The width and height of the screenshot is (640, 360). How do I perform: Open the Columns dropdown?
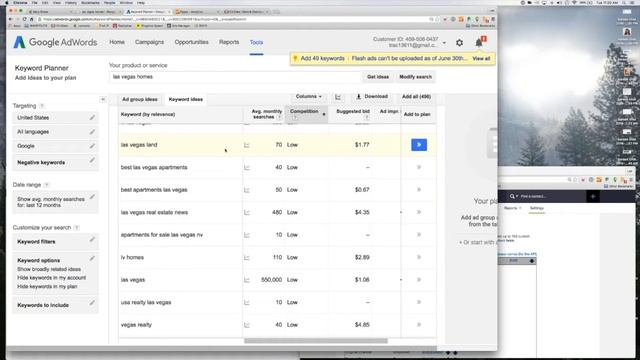coord(309,97)
